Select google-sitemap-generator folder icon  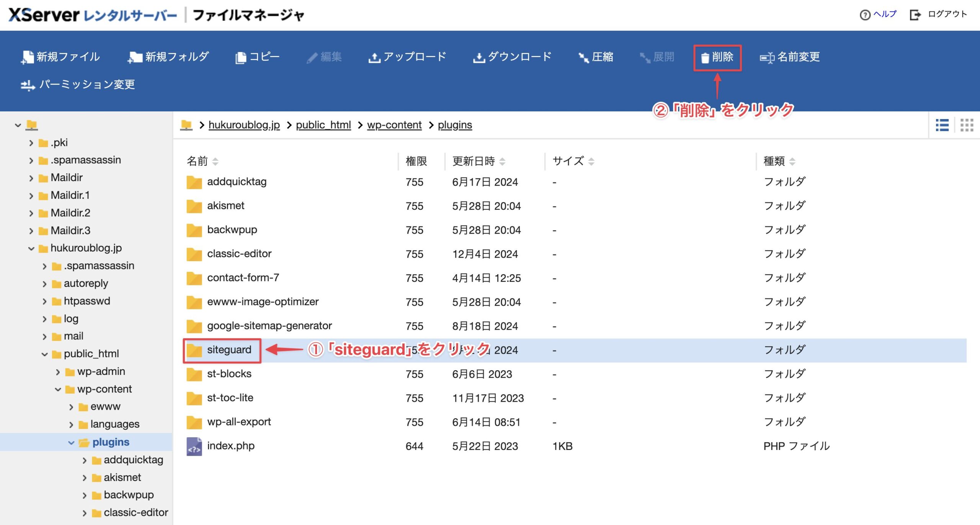coord(194,326)
